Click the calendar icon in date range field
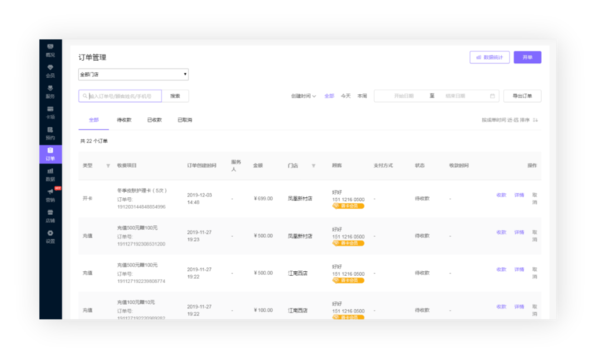The height and width of the screenshot is (363, 600). 492,96
